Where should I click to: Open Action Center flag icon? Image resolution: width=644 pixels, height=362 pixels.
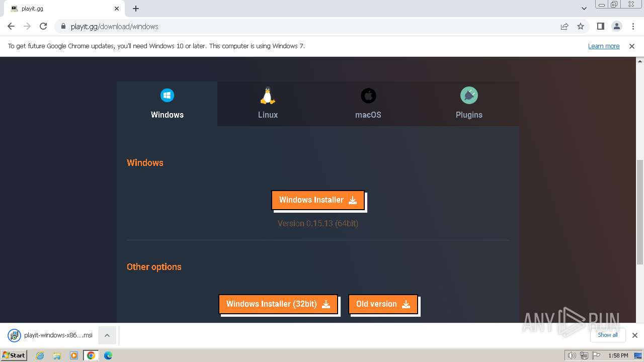click(596, 355)
